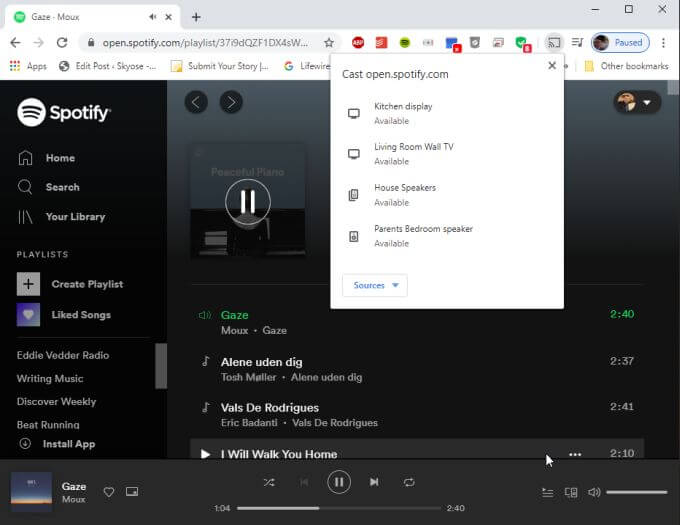Mute the volume with the speaker icon

pos(594,492)
